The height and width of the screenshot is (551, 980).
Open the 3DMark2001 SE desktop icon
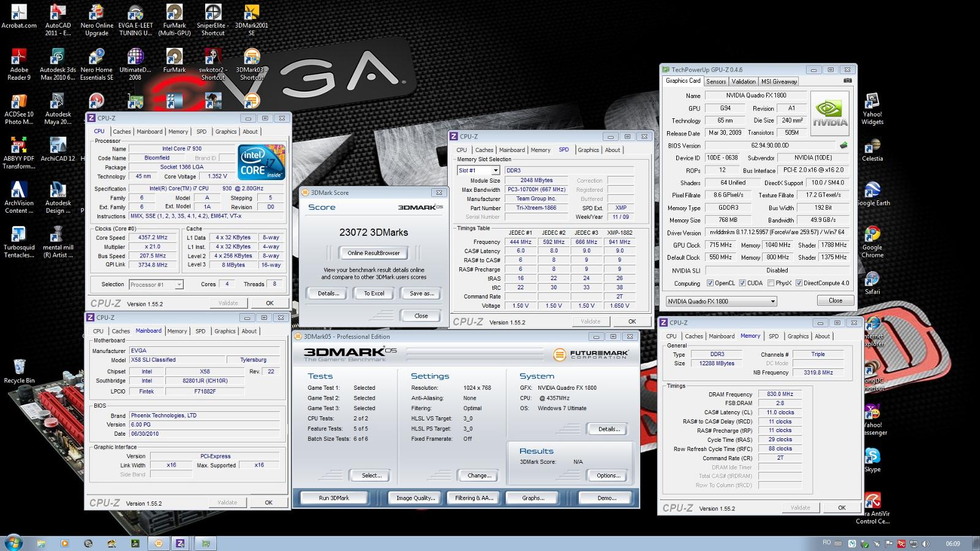(251, 20)
